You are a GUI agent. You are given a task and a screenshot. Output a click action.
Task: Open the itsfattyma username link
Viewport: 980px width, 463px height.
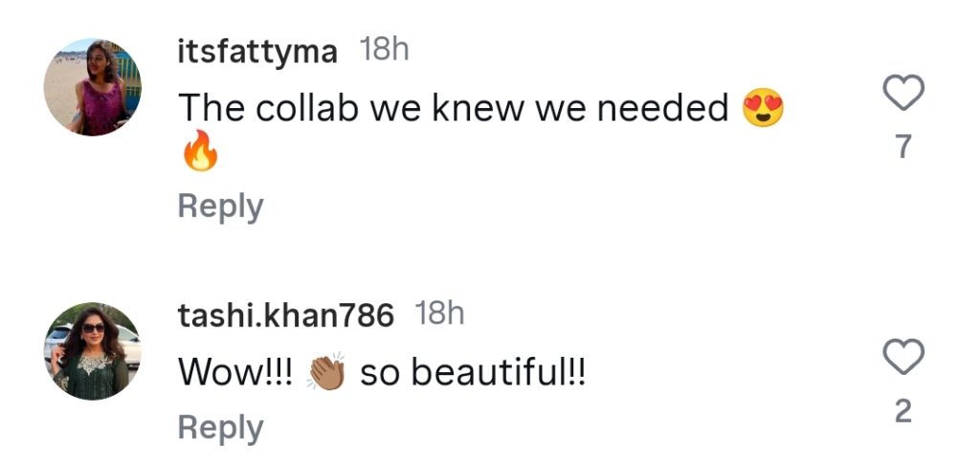(257, 53)
